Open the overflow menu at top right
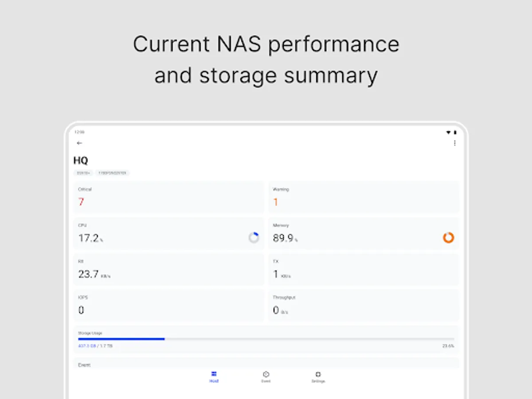The height and width of the screenshot is (399, 532). pyautogui.click(x=455, y=143)
